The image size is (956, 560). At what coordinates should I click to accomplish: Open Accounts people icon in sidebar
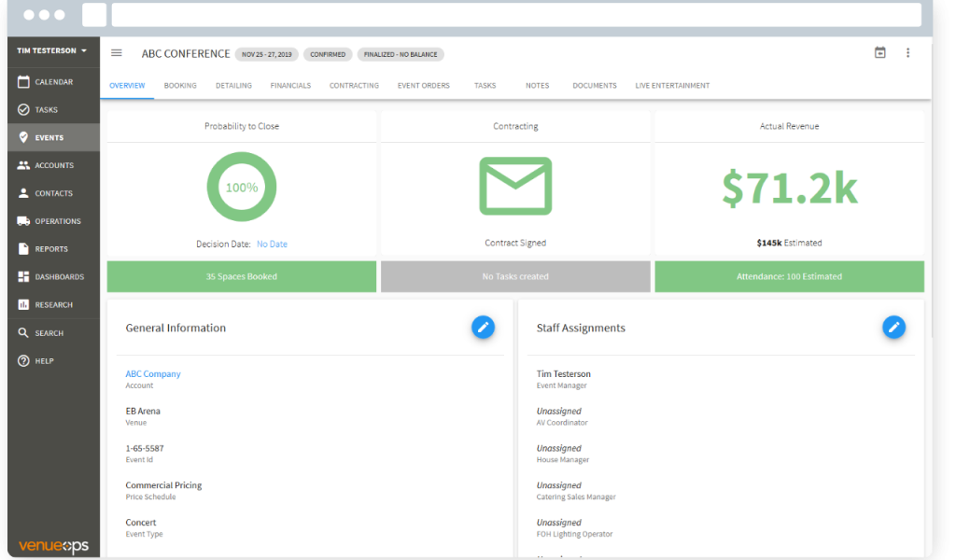(x=24, y=165)
